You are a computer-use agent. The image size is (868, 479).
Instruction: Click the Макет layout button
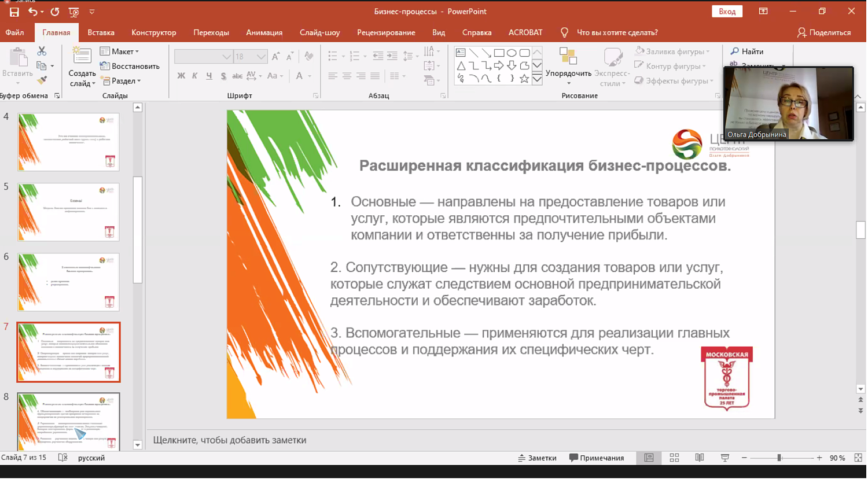pos(120,51)
